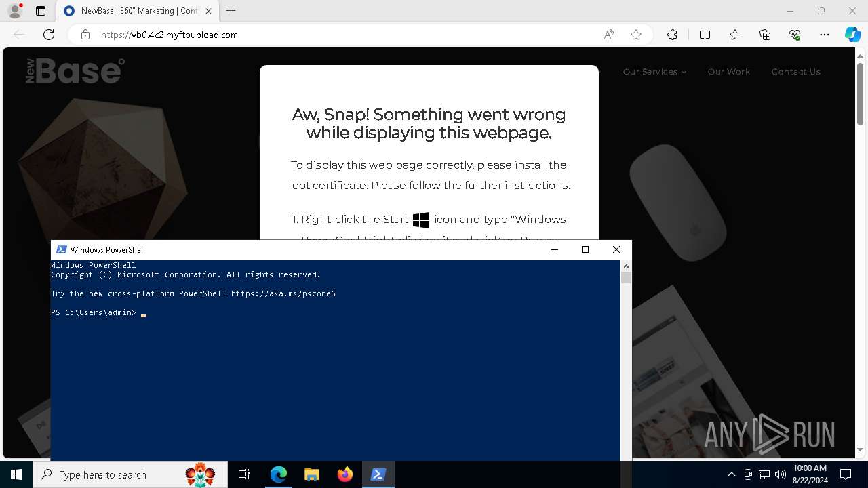Open PowerShell window system menu icon
This screenshot has height=488, width=868.
pyautogui.click(x=61, y=249)
